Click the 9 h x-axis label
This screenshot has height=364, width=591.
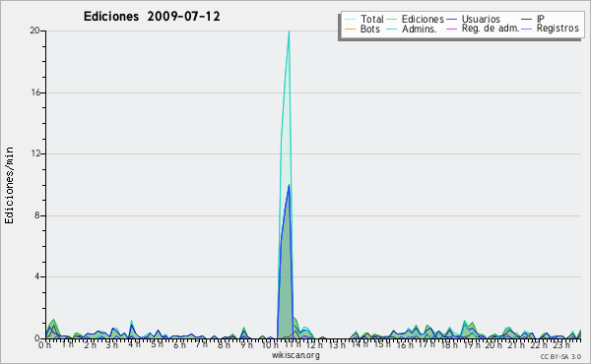[x=246, y=344]
